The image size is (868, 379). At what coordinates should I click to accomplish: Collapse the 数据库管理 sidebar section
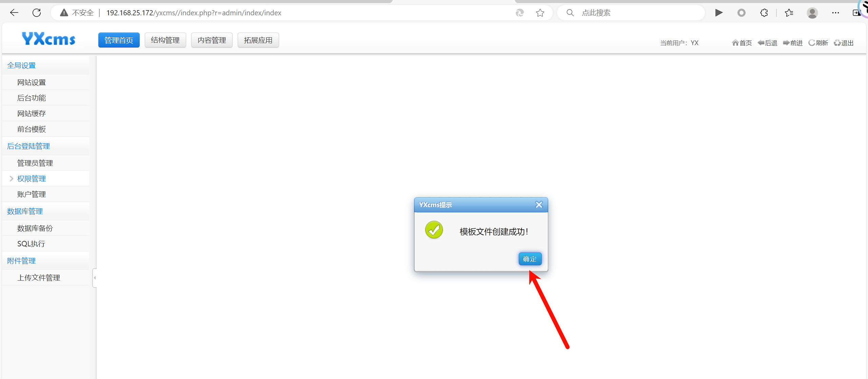pyautogui.click(x=25, y=211)
